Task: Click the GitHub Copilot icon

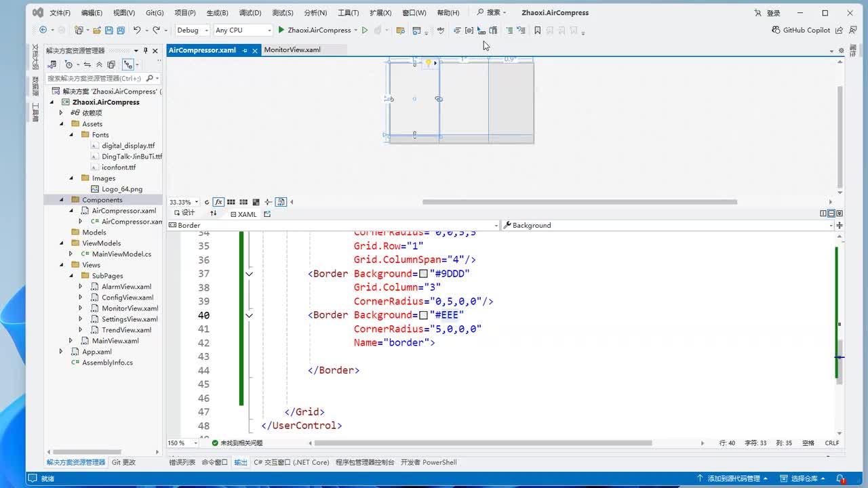Action: [776, 30]
